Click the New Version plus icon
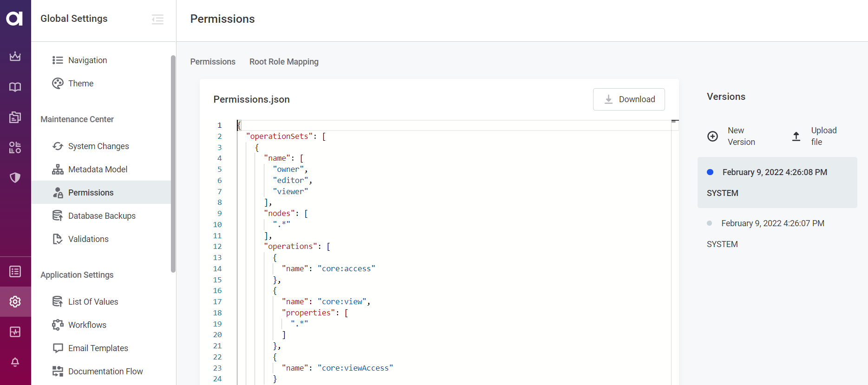The height and width of the screenshot is (385, 868). click(x=712, y=136)
